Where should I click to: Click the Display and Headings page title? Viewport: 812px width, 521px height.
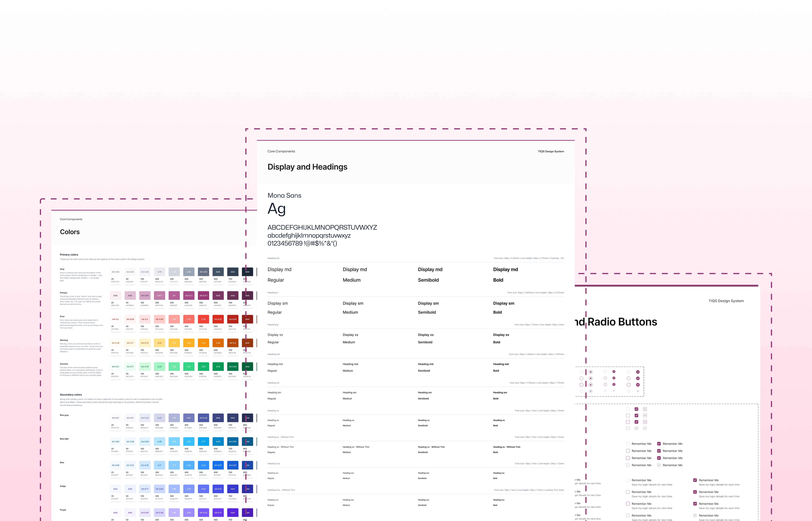pos(307,167)
